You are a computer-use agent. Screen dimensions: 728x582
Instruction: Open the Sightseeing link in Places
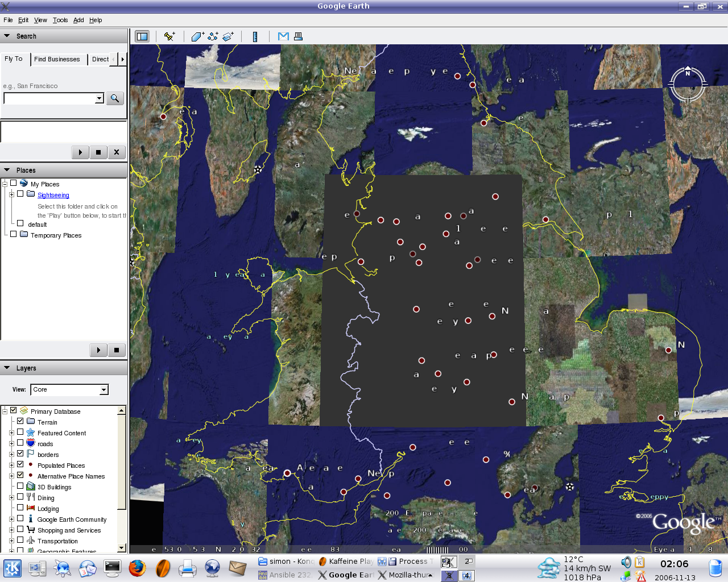pyautogui.click(x=53, y=195)
